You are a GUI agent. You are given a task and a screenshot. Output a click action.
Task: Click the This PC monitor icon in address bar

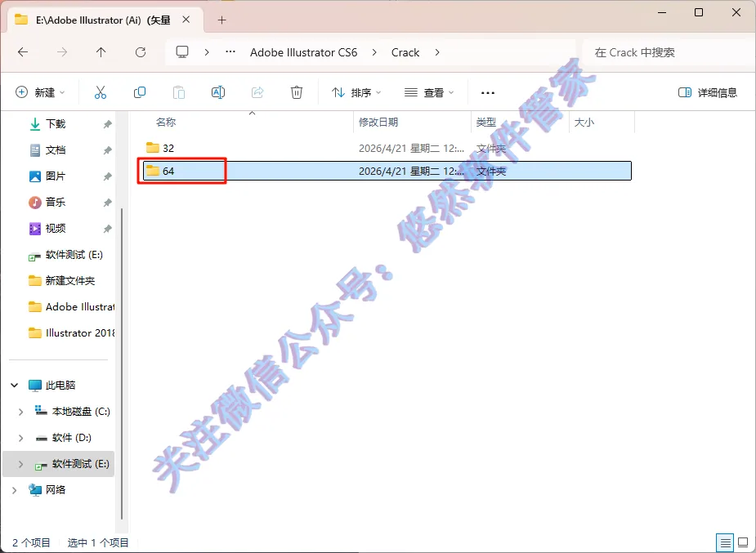(182, 52)
